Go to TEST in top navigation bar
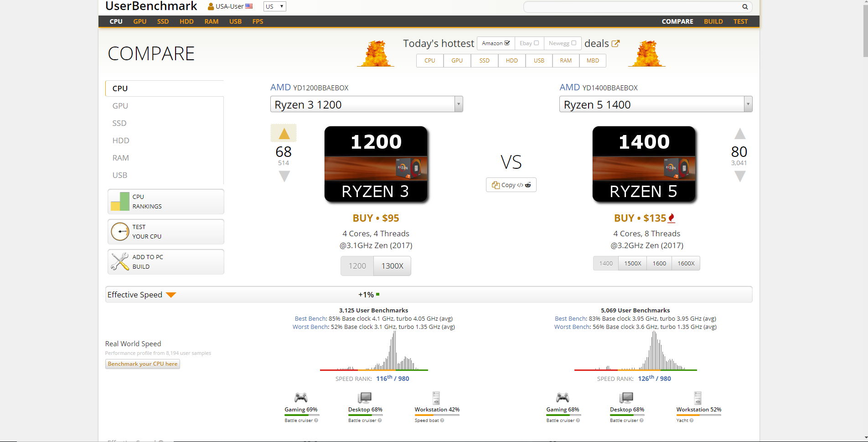The height and width of the screenshot is (442, 868). [x=740, y=21]
